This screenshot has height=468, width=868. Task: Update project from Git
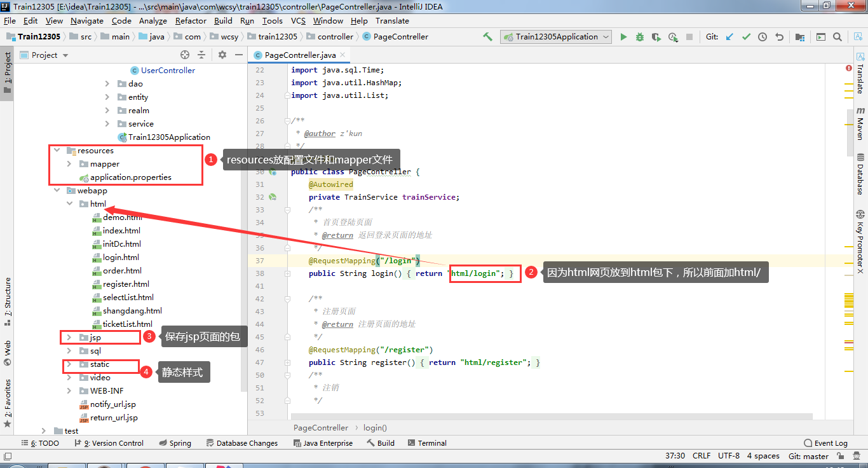tap(729, 36)
